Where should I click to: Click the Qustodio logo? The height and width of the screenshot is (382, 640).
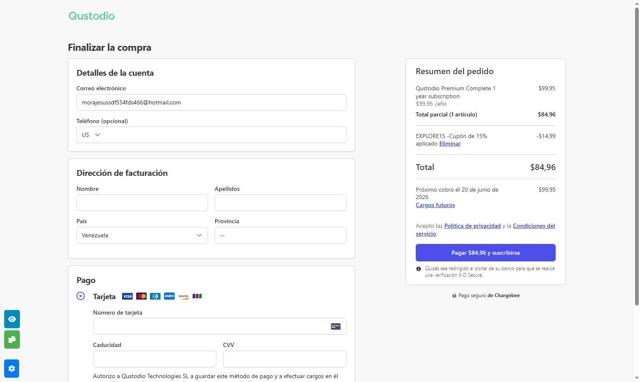(91, 16)
